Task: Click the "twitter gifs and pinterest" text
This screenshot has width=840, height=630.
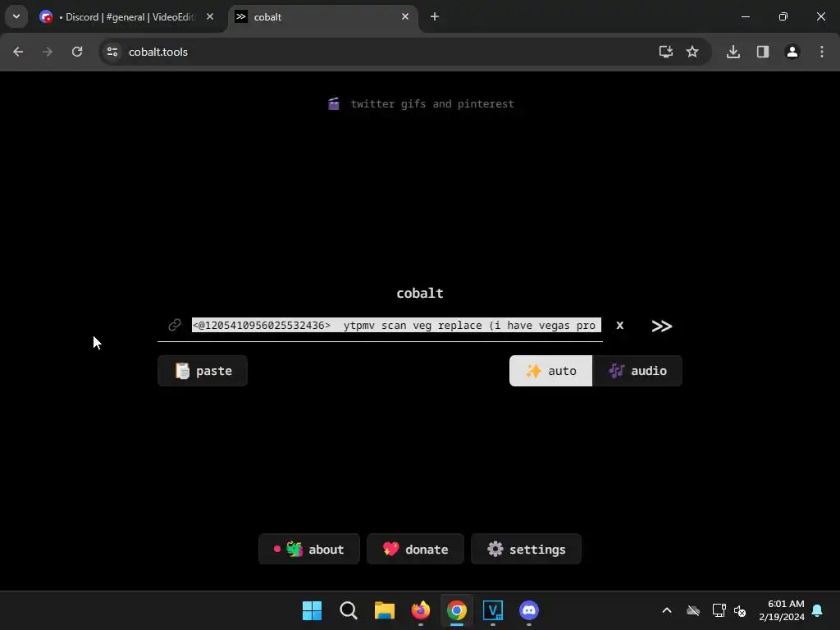Action: tap(432, 104)
